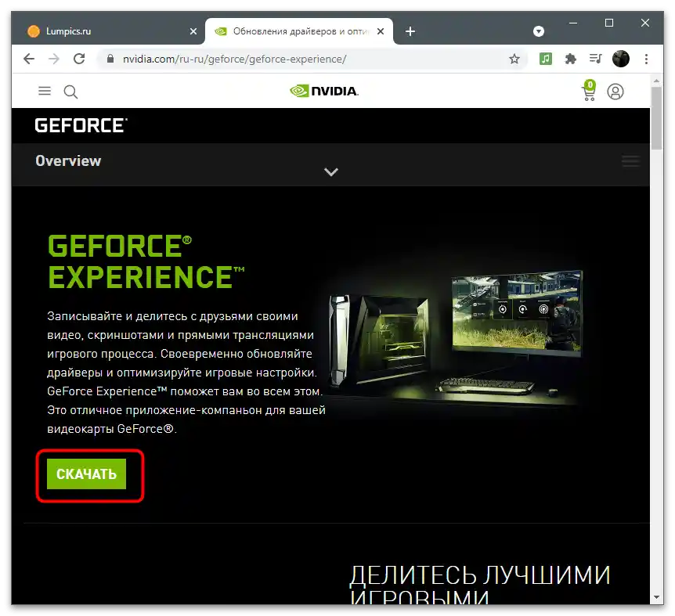Open Chrome's three-dot menu
The height and width of the screenshot is (616, 675).
pos(646,59)
